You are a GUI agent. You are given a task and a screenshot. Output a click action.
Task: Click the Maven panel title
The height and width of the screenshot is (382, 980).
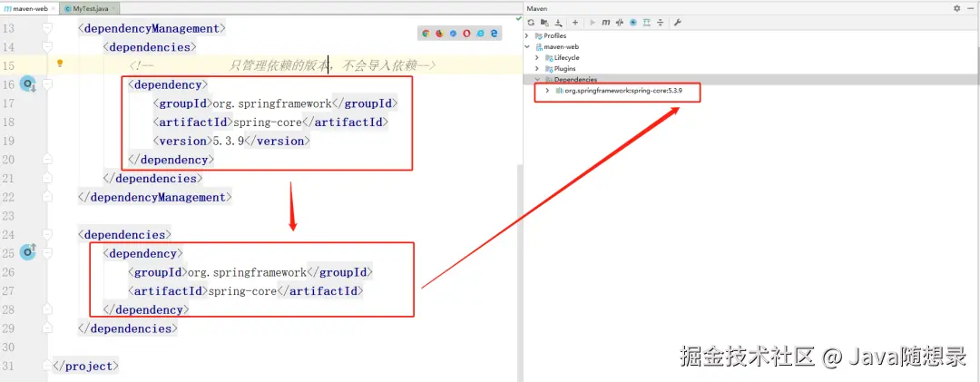(537, 8)
